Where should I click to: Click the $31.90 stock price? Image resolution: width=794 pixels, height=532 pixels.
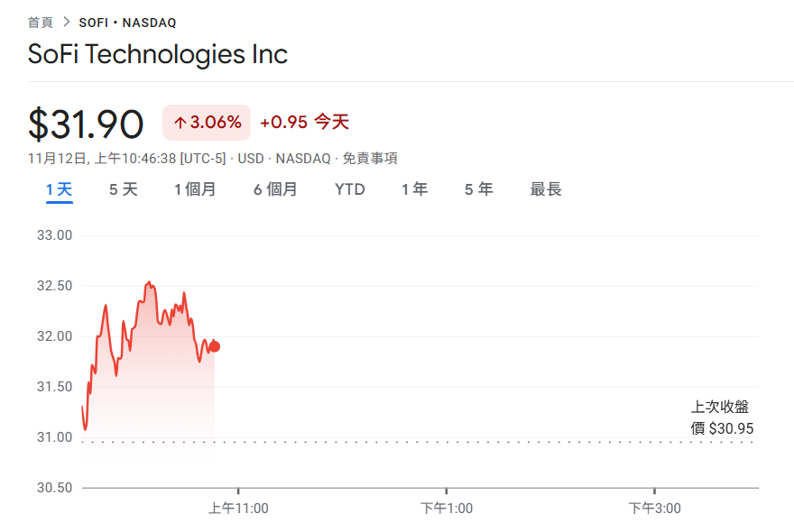point(86,124)
